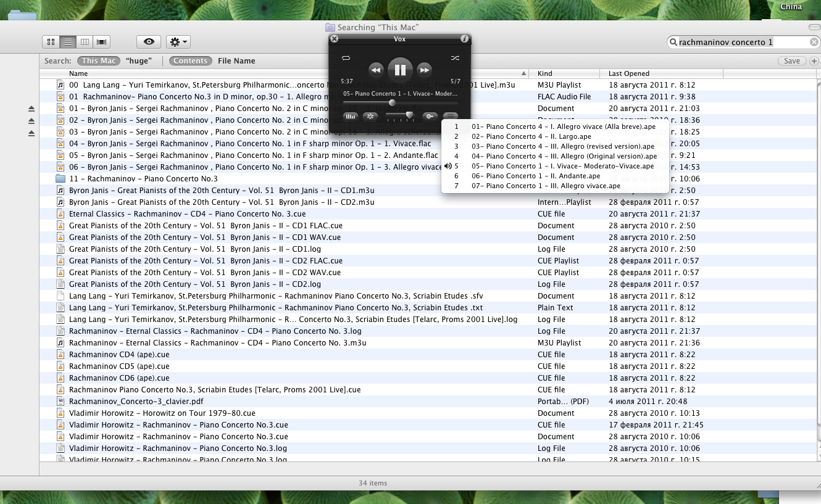Switch Finder to icon view
Screen dimensions: 821x504
[51, 42]
